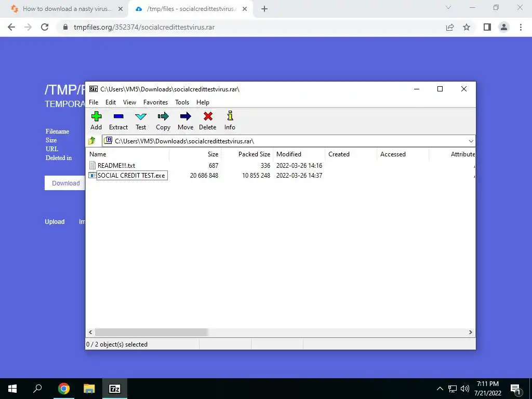
Task: Open the File menu in 7-Zip
Action: point(94,102)
